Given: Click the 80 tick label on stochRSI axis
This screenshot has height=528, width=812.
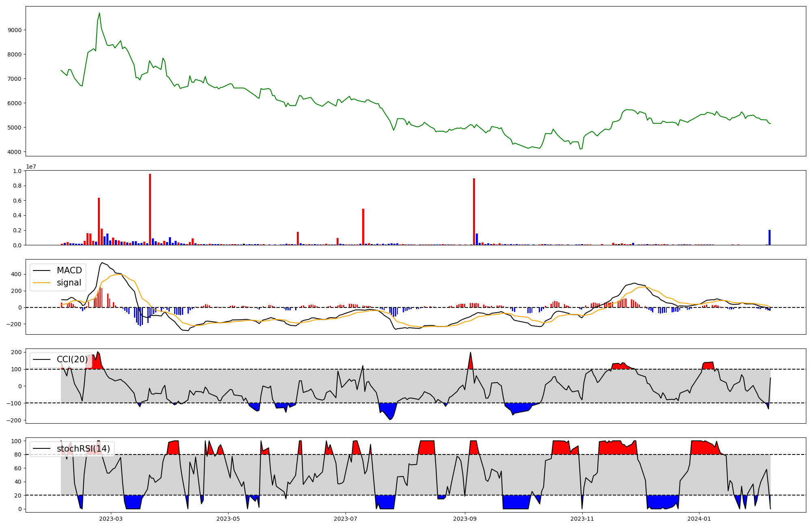Looking at the screenshot, I should (x=18, y=455).
